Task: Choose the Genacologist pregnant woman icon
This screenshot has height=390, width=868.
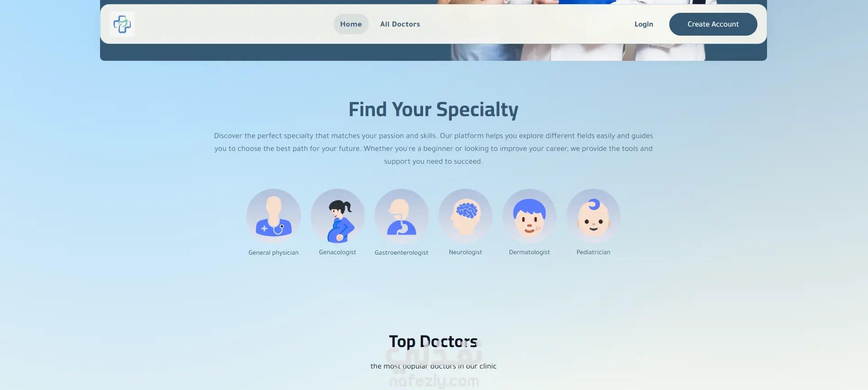Action: 338,216
